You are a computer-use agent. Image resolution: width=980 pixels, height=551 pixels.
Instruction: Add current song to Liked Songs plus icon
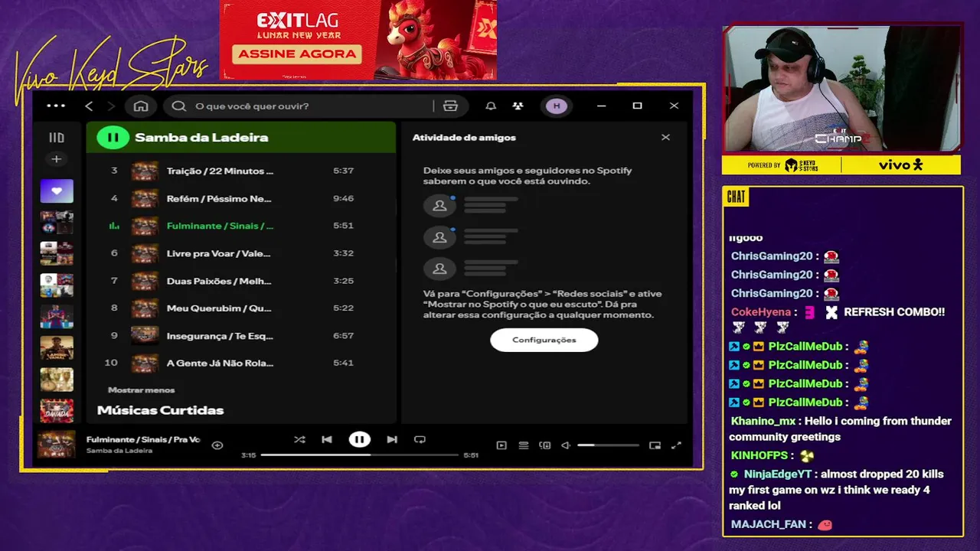[217, 445]
